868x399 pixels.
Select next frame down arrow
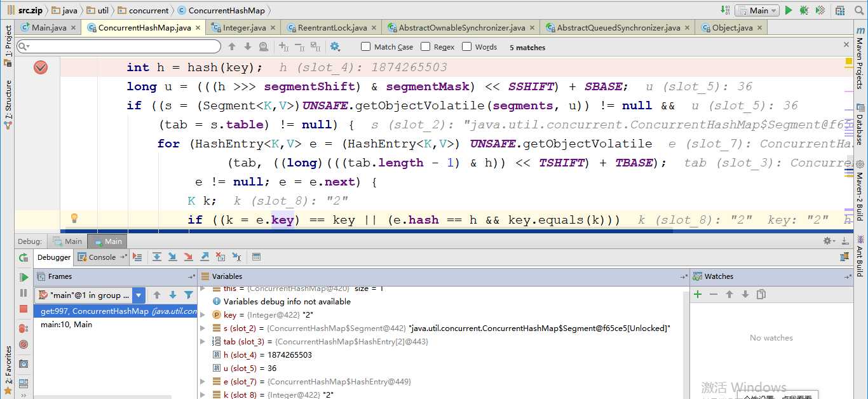click(173, 295)
